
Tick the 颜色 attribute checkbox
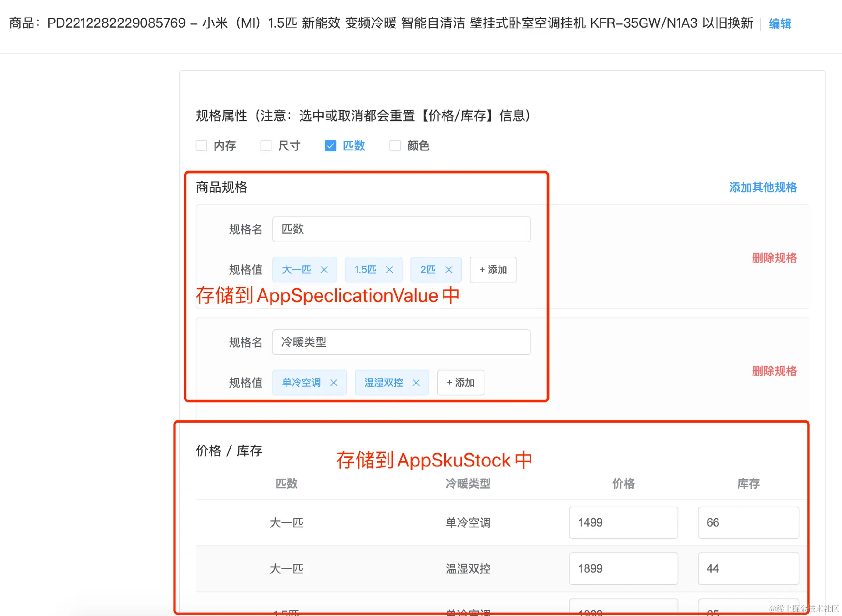click(395, 146)
